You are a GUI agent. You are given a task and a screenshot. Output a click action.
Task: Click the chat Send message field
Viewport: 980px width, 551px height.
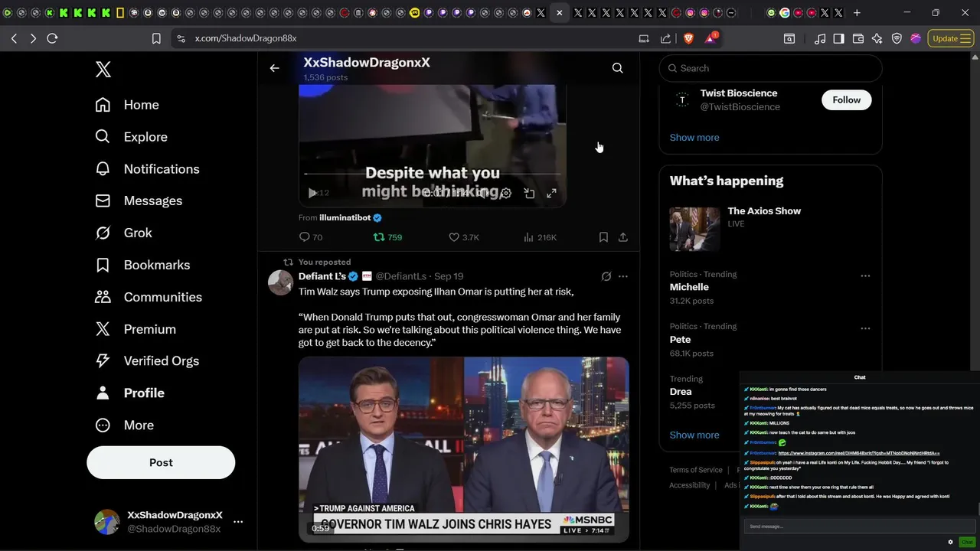pyautogui.click(x=859, y=527)
